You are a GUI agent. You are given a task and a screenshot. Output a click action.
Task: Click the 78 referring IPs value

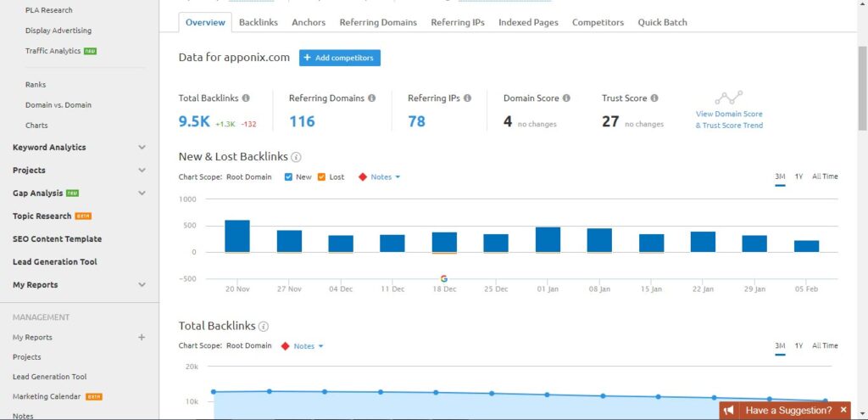[x=417, y=121]
